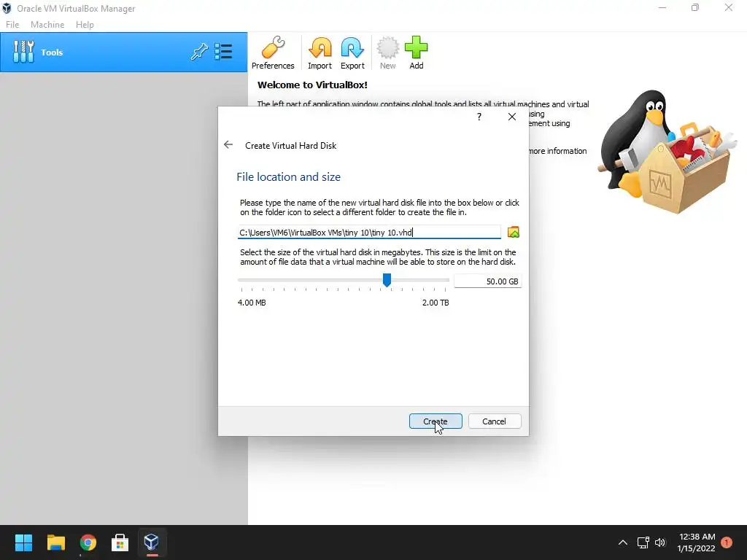Restore down the VirtualBox Manager window

tap(695, 7)
